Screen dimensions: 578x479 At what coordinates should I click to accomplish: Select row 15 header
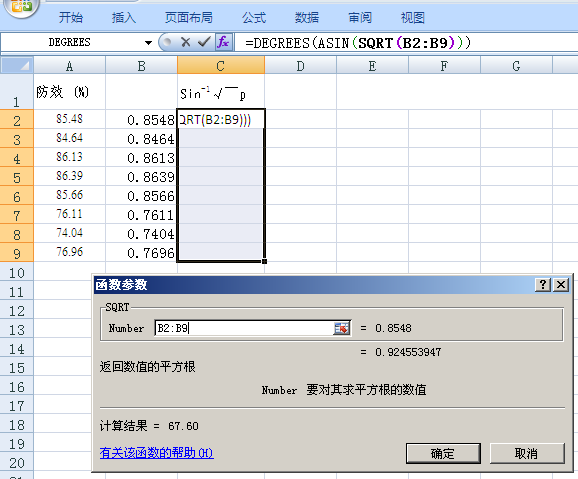(x=17, y=367)
